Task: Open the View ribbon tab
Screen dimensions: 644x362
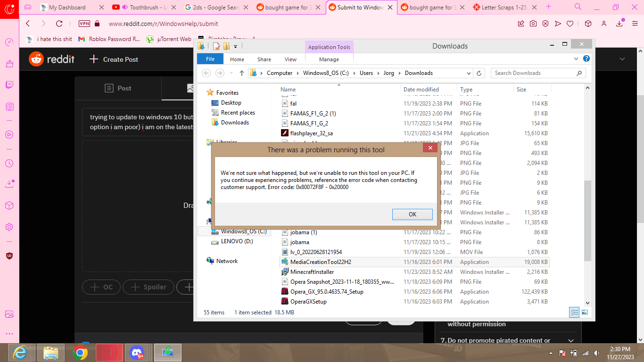Action: [x=291, y=59]
